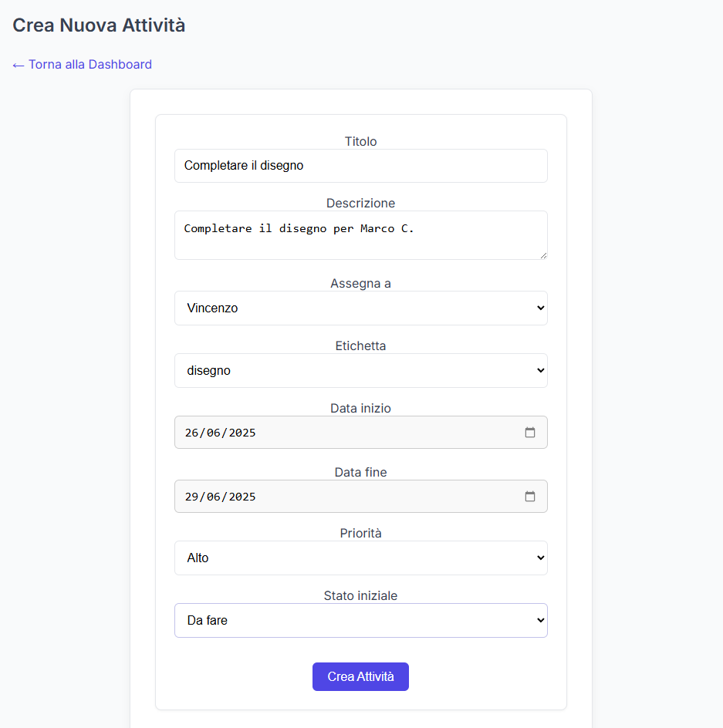723x728 pixels.
Task: Submit the form with Crea Attività
Action: point(360,676)
